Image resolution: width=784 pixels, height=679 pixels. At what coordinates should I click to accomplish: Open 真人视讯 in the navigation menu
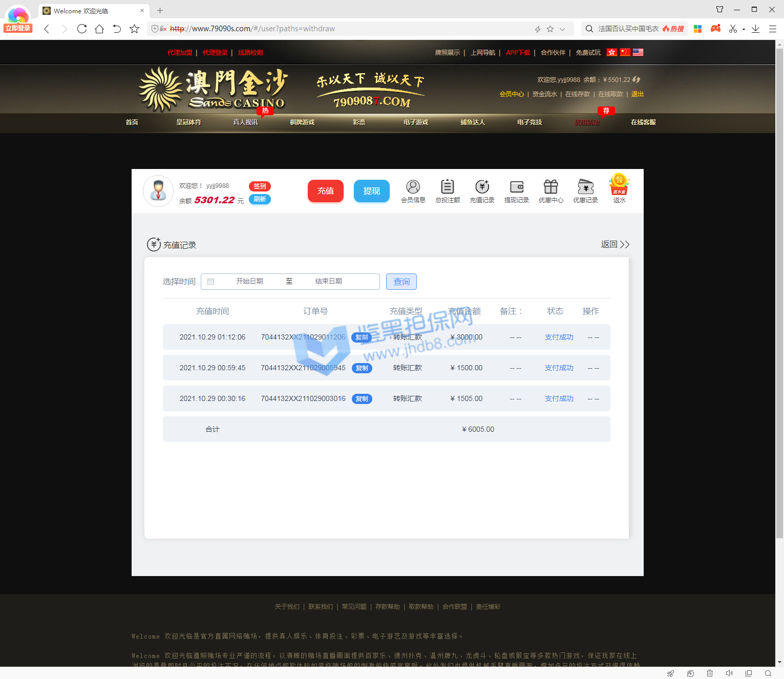point(245,122)
